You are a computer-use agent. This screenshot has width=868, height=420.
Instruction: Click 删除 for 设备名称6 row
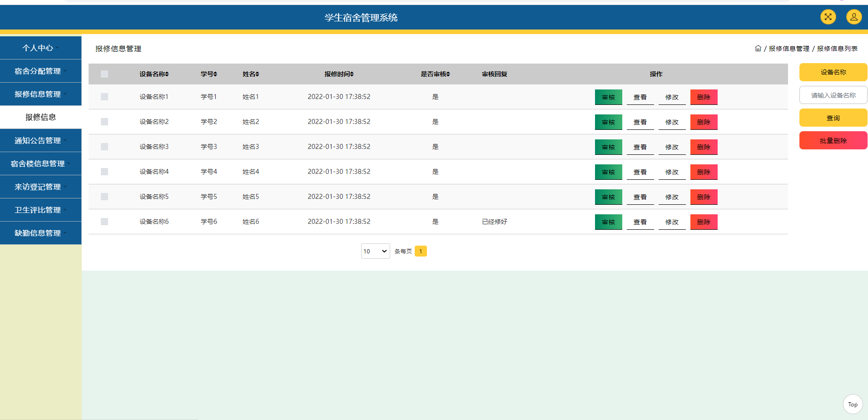tap(704, 222)
